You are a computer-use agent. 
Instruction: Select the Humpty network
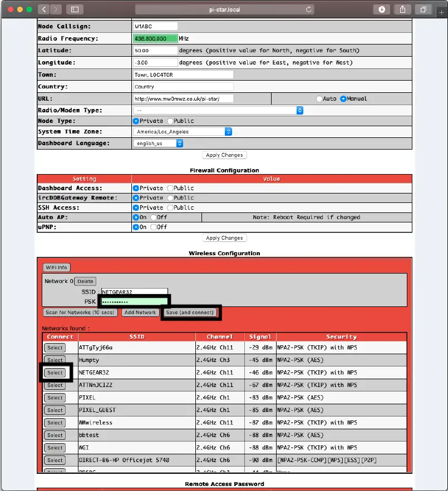click(x=55, y=360)
